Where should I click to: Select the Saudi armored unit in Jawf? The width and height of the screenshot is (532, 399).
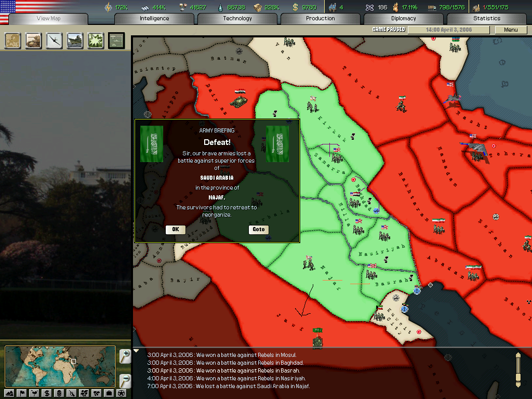pos(317,342)
